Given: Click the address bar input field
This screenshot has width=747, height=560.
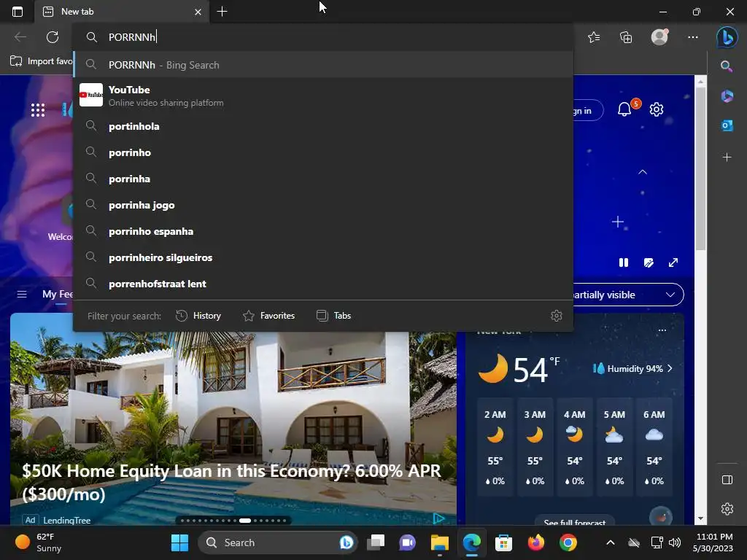Looking at the screenshot, I should coord(322,37).
